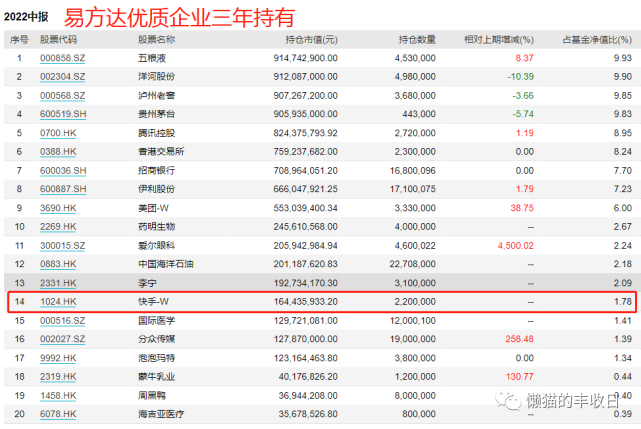Click the 6078.HK stock code link
The image size is (641, 429).
58,413
